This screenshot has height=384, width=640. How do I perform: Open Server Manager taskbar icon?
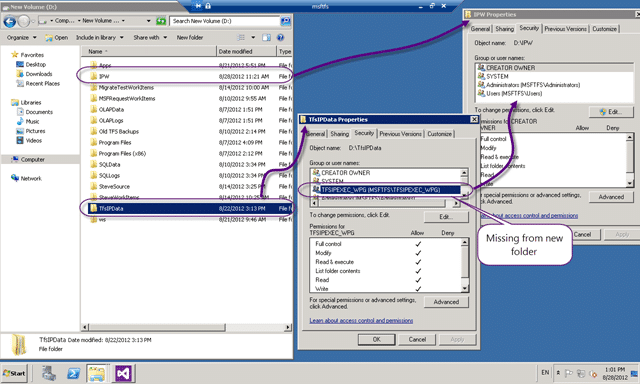(49, 373)
